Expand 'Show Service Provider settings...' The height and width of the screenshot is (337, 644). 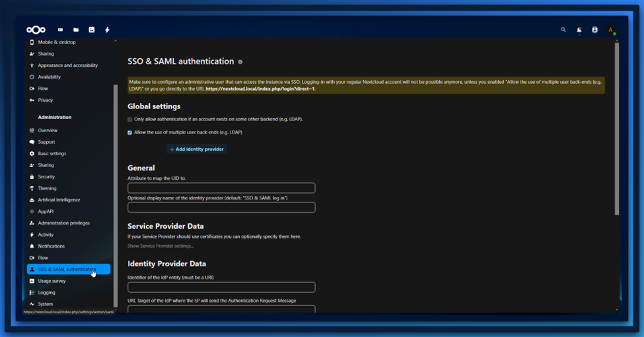161,246
